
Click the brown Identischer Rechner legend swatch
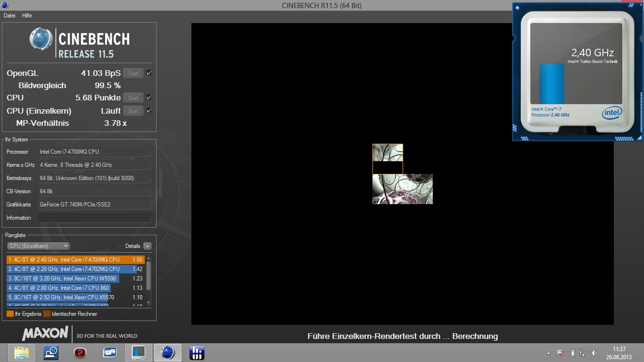(x=47, y=314)
